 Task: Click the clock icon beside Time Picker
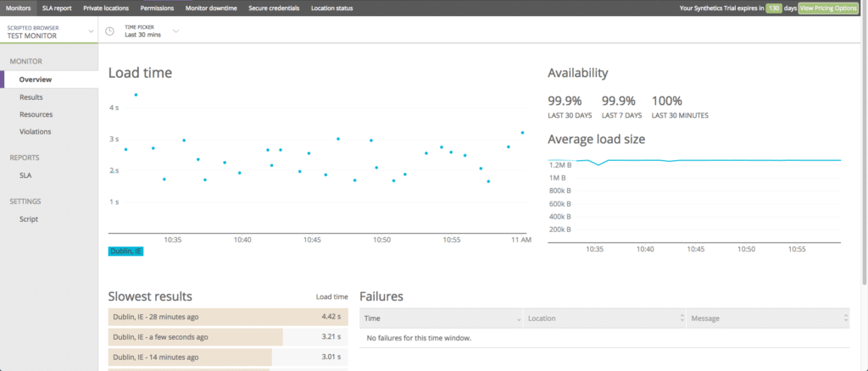point(110,31)
